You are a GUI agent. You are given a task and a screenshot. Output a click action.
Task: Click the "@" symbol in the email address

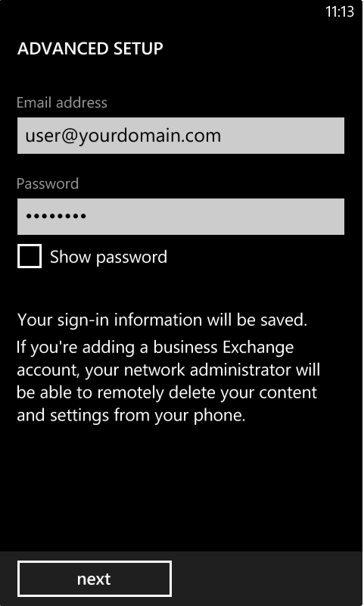tap(70, 136)
